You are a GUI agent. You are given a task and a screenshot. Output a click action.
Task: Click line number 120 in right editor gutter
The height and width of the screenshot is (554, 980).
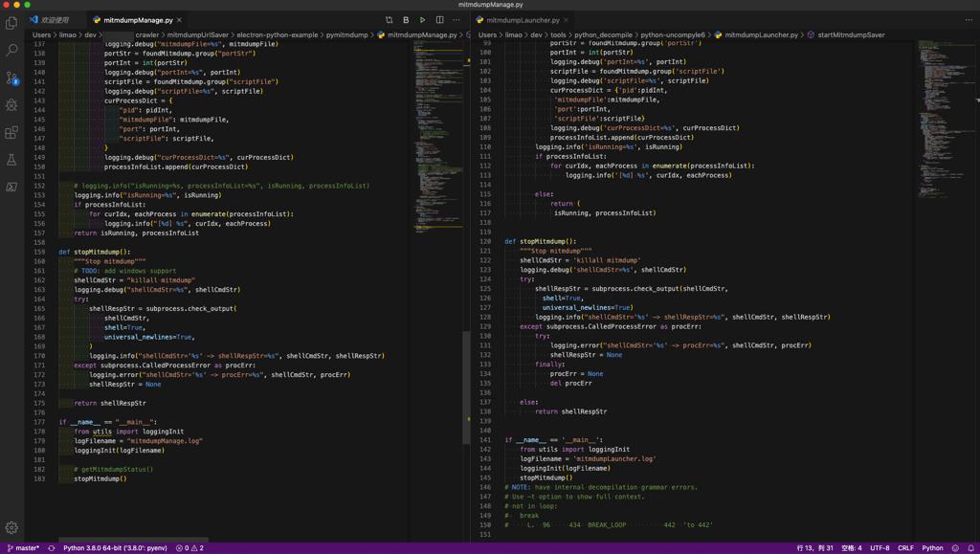[485, 241]
